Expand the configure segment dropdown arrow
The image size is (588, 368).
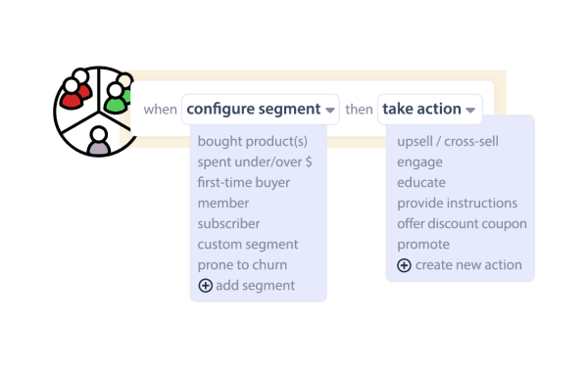(x=330, y=110)
